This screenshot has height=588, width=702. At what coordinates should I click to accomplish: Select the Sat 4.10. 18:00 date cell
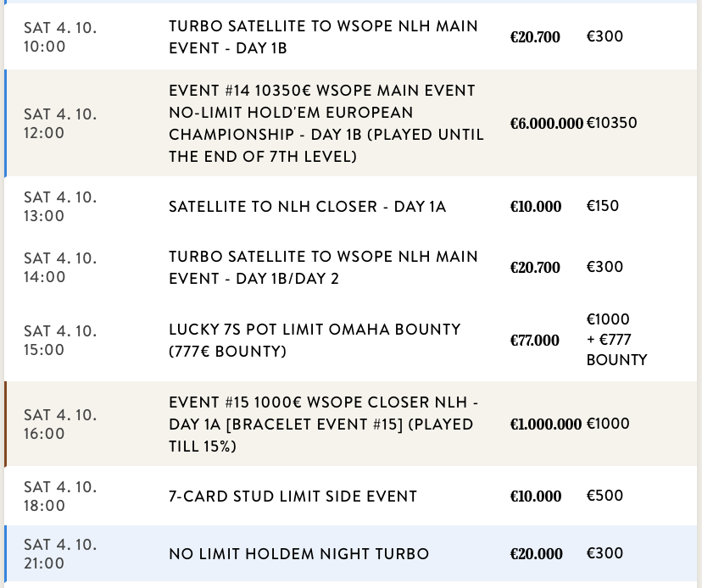point(59,496)
